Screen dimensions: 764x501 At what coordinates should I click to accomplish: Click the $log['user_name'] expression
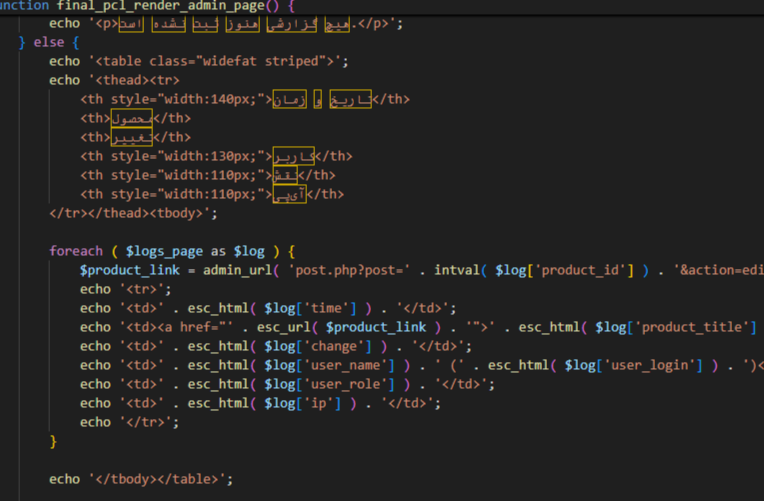click(329, 366)
